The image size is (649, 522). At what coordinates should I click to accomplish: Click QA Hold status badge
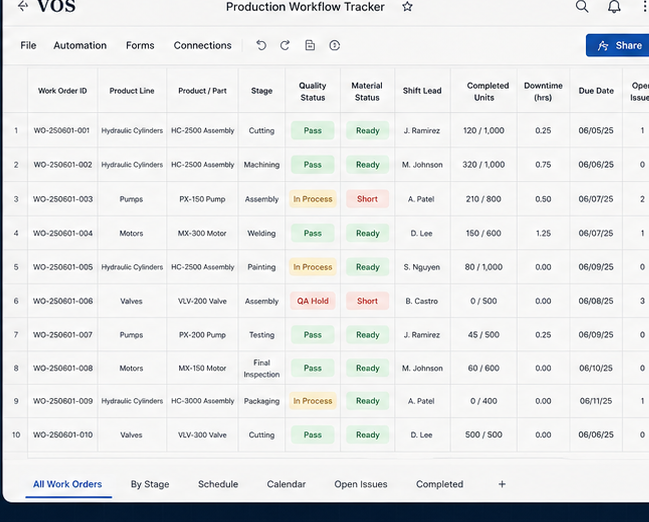point(312,301)
